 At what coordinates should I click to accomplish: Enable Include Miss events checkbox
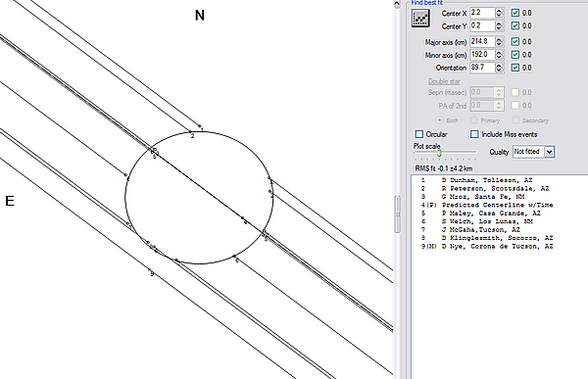[x=474, y=134]
